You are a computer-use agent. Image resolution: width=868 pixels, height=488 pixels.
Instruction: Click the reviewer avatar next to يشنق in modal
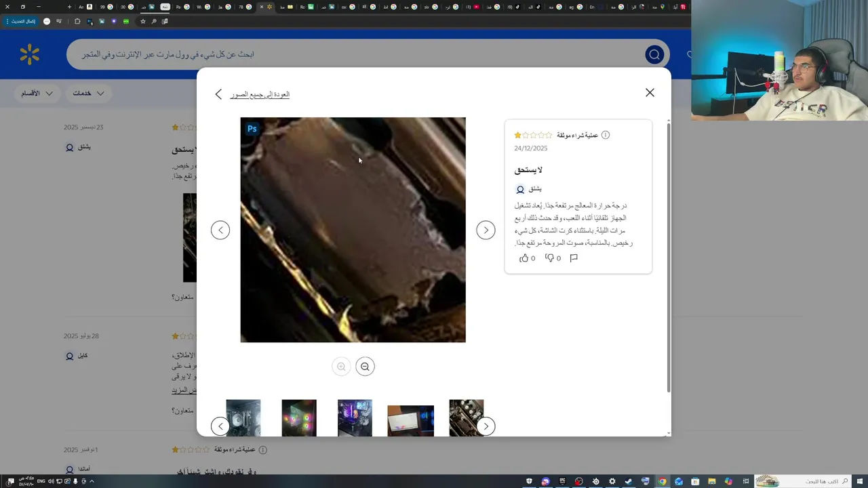click(520, 189)
